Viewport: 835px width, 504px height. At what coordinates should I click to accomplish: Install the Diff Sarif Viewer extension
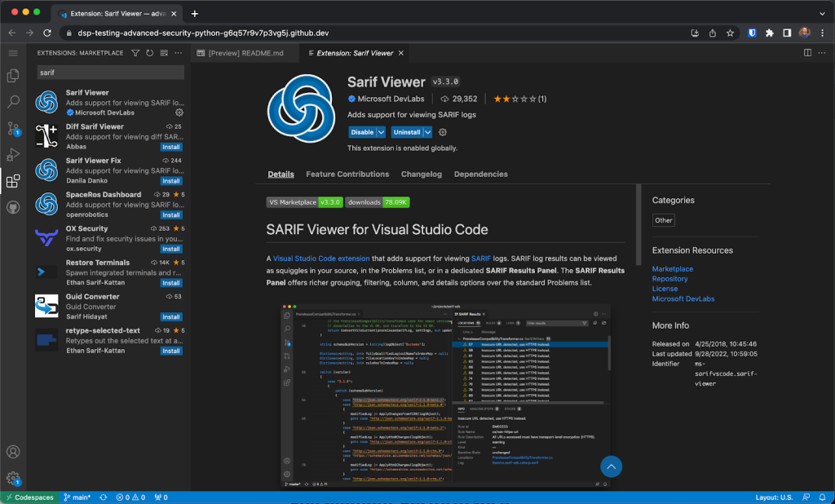[171, 148]
